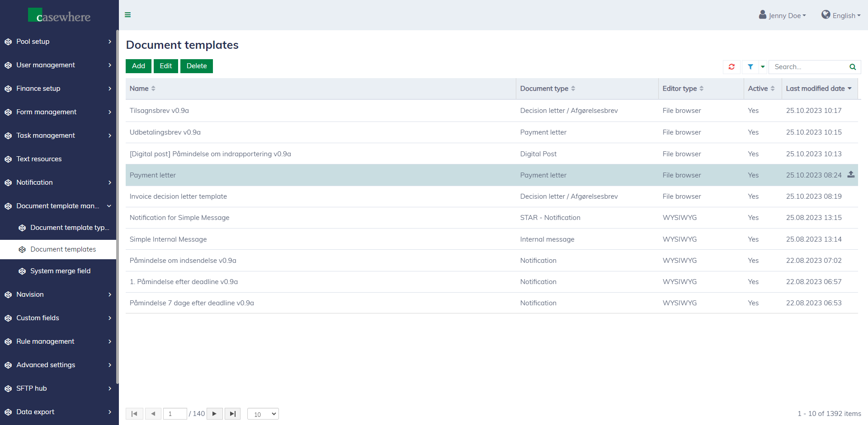
Task: Open the page size dropdown
Action: click(x=263, y=414)
